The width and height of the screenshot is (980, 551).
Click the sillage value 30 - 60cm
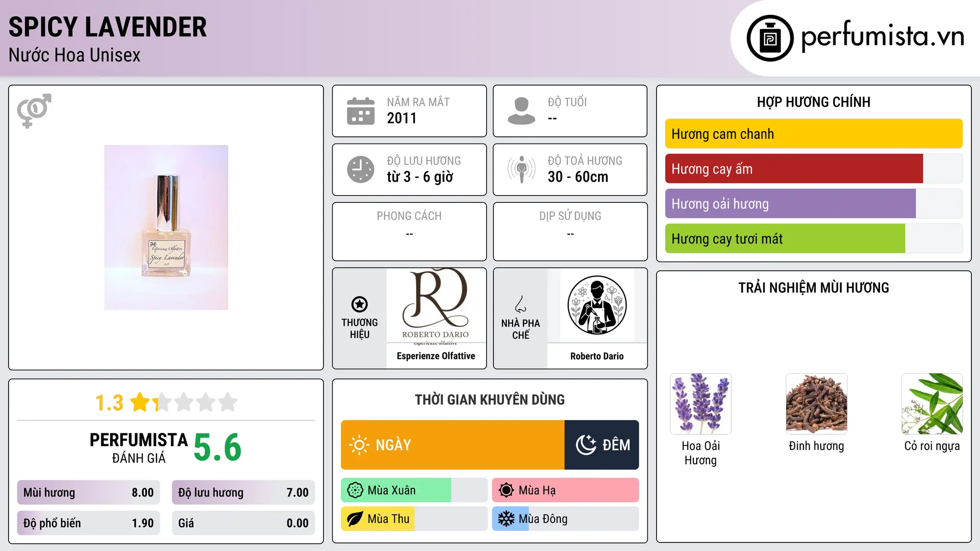[578, 177]
